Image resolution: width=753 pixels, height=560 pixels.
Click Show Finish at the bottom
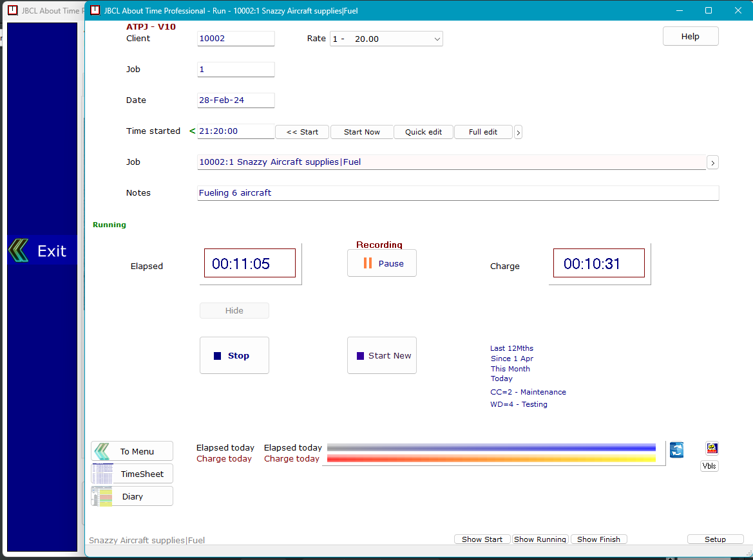click(x=598, y=539)
